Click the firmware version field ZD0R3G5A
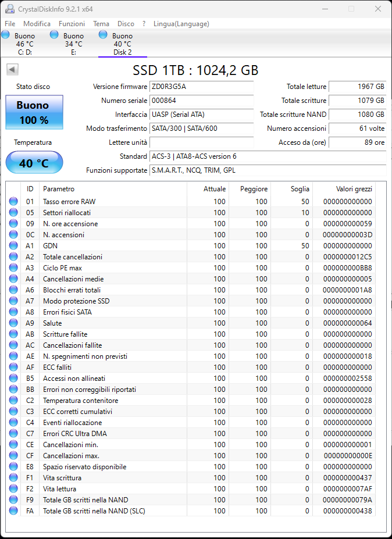Image resolution: width=392 pixels, height=539 pixels. (201, 87)
